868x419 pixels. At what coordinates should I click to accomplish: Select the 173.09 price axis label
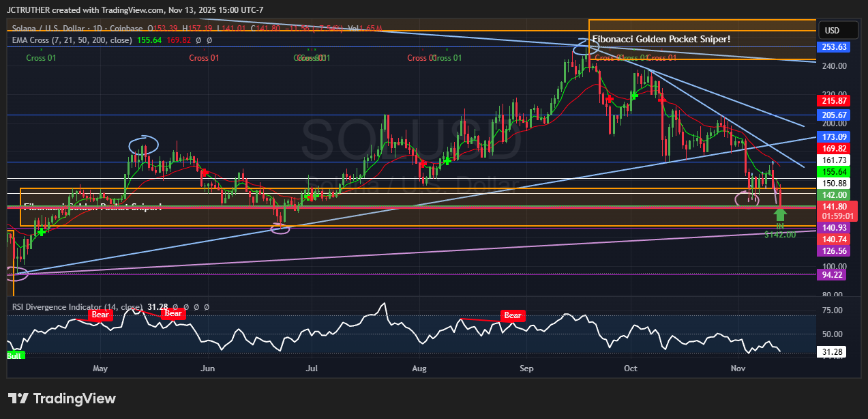(835, 137)
